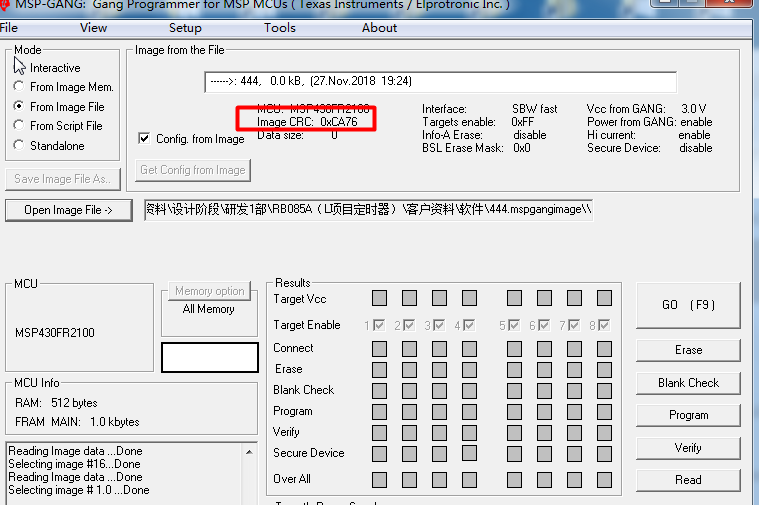Click MSP430FR2100 in the MCU group
The height and width of the screenshot is (505, 759).
click(x=55, y=333)
